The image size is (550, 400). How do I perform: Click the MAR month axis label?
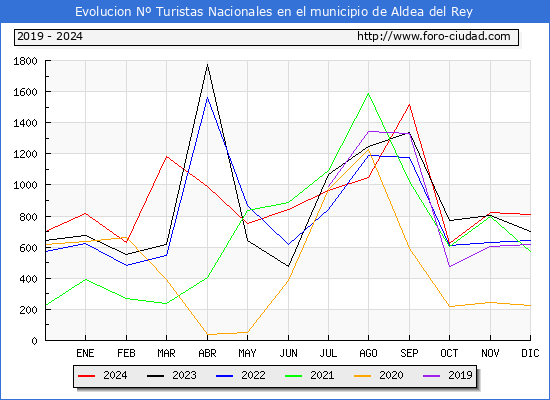[x=166, y=353]
